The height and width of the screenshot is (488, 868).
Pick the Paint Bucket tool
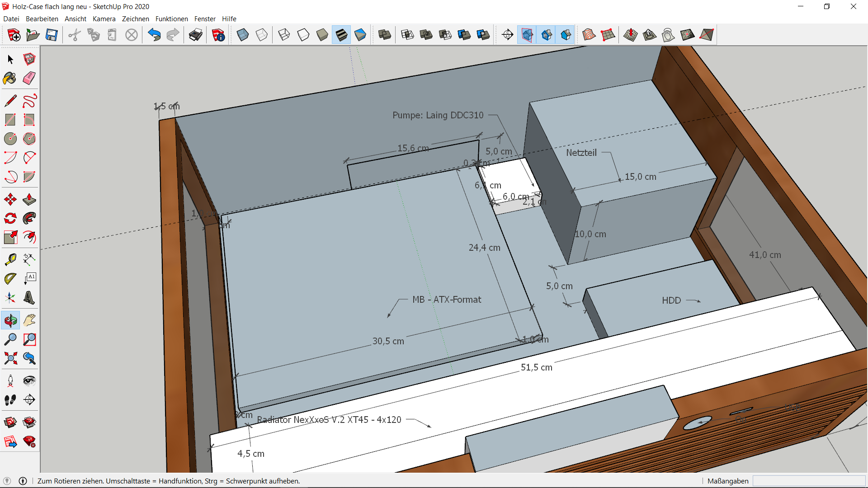[10, 78]
